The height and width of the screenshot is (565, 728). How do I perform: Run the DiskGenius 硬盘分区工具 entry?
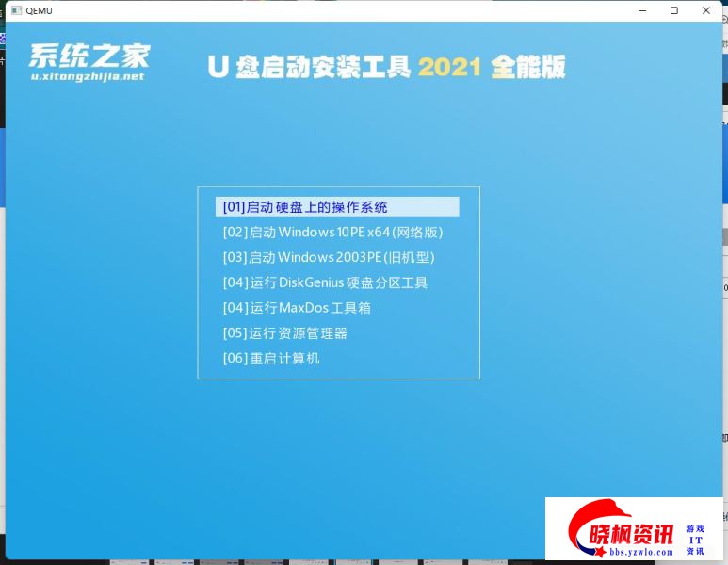tap(325, 282)
